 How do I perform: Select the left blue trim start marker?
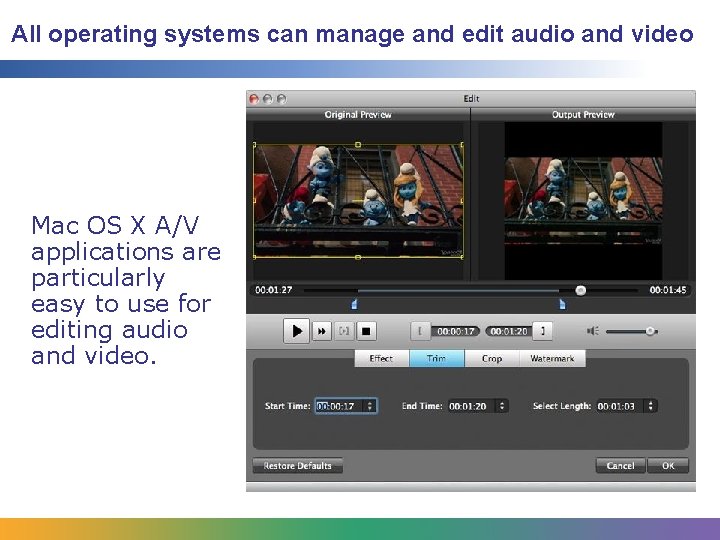tap(354, 304)
